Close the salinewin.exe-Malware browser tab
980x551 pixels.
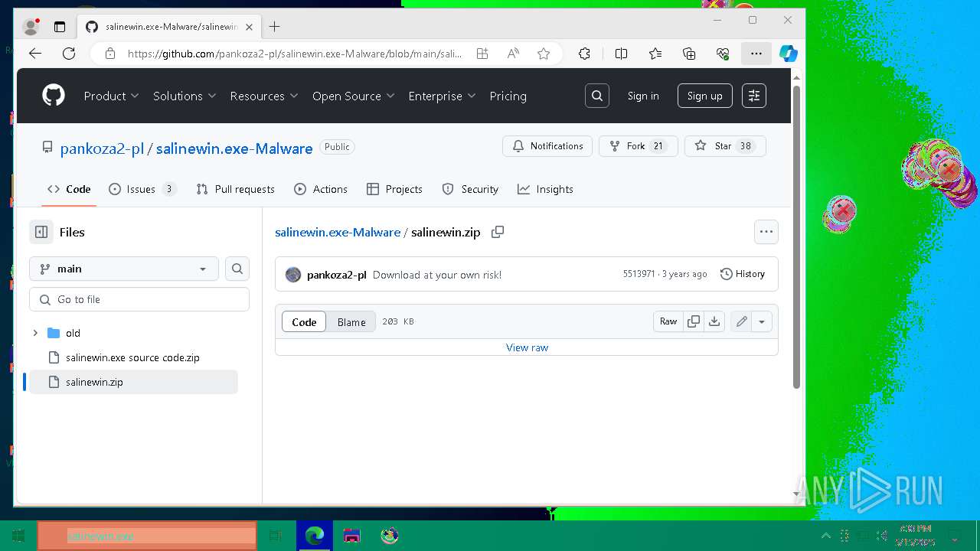click(x=249, y=27)
